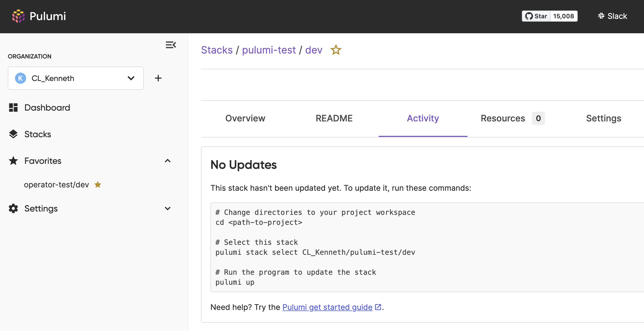Click the Pulumi logo icon
This screenshot has height=331, width=644.
(x=18, y=16)
